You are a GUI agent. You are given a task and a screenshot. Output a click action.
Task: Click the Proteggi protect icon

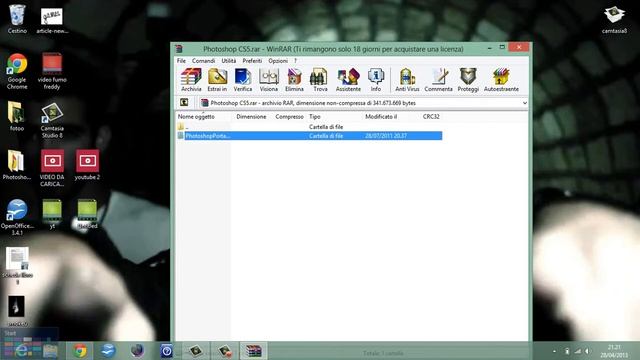pyautogui.click(x=468, y=80)
